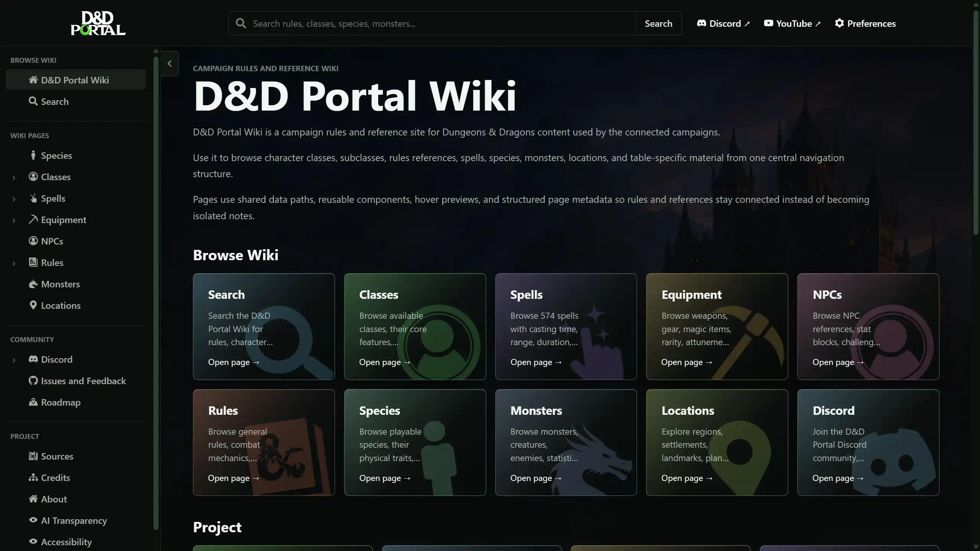This screenshot has width=980, height=551.
Task: Open the Search browse card
Action: pos(264,326)
